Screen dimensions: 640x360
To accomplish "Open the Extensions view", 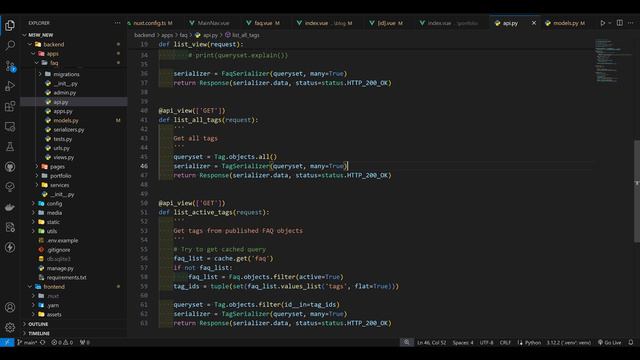I will (x=10, y=107).
